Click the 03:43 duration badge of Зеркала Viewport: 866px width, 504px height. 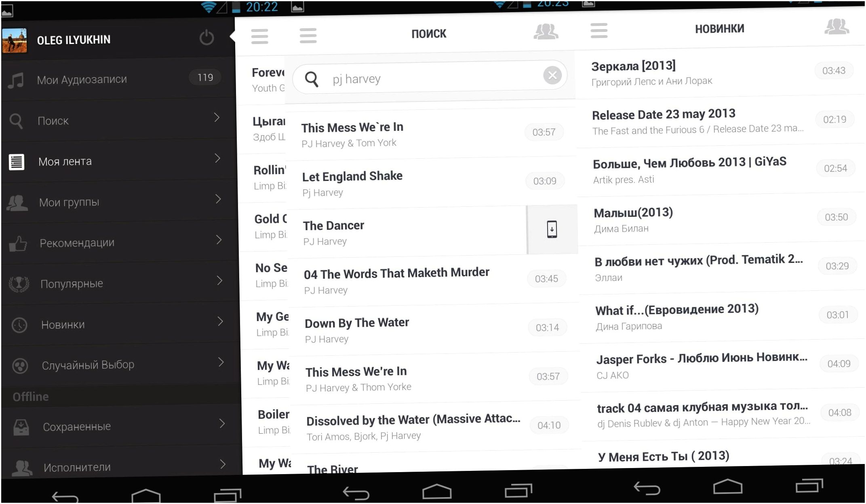pos(834,71)
